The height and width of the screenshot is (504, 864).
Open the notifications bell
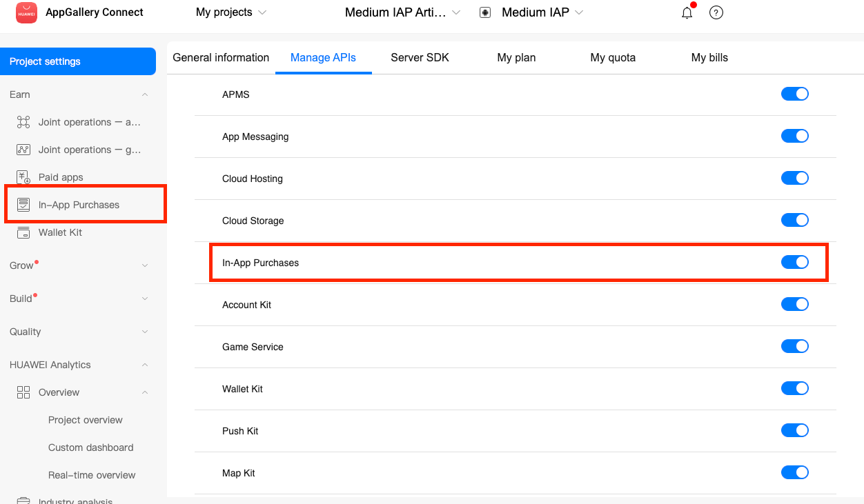click(687, 12)
